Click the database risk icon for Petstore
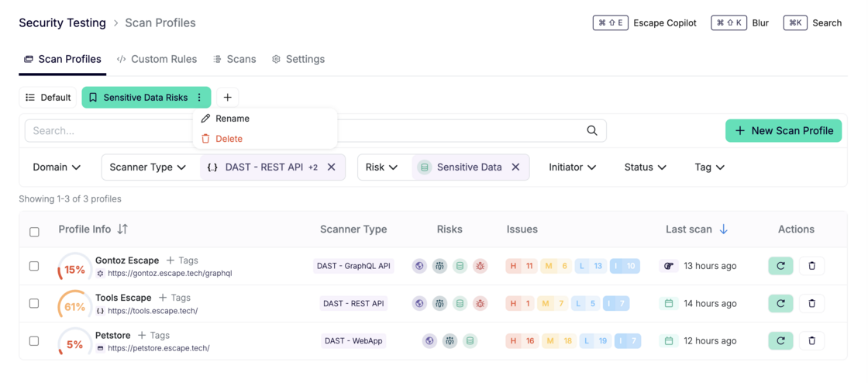This screenshot has width=868, height=383. (470, 341)
